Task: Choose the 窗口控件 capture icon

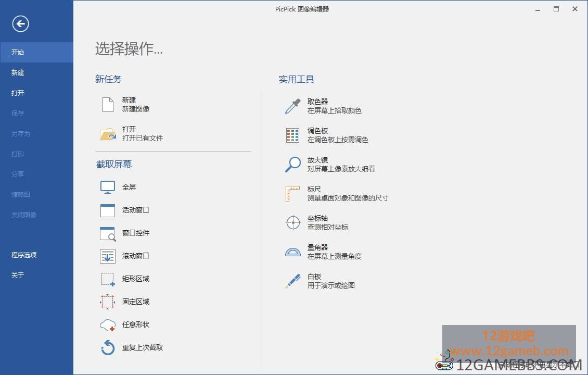Action: point(108,233)
